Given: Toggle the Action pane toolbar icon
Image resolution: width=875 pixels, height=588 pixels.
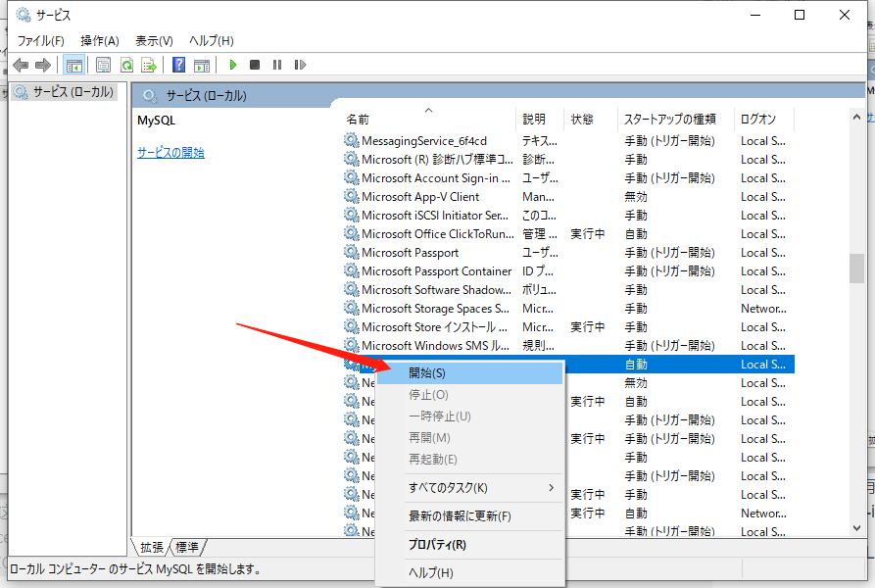Looking at the screenshot, I should tap(202, 66).
